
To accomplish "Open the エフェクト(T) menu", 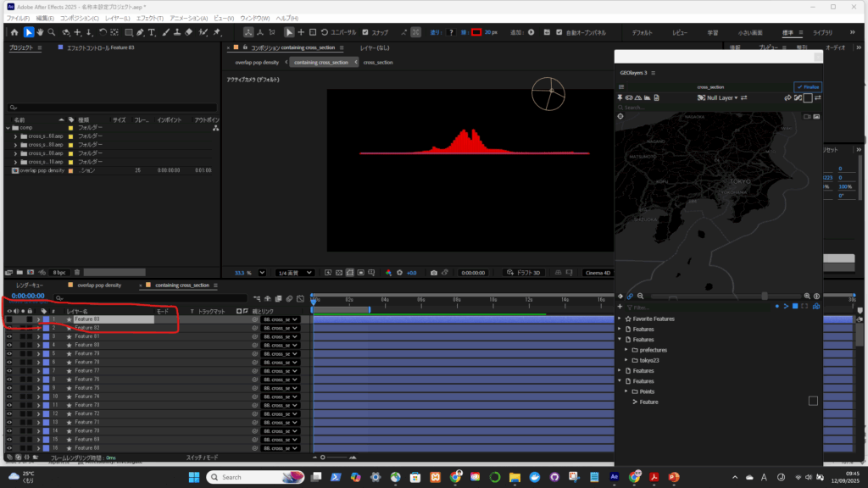I will 150,18.
